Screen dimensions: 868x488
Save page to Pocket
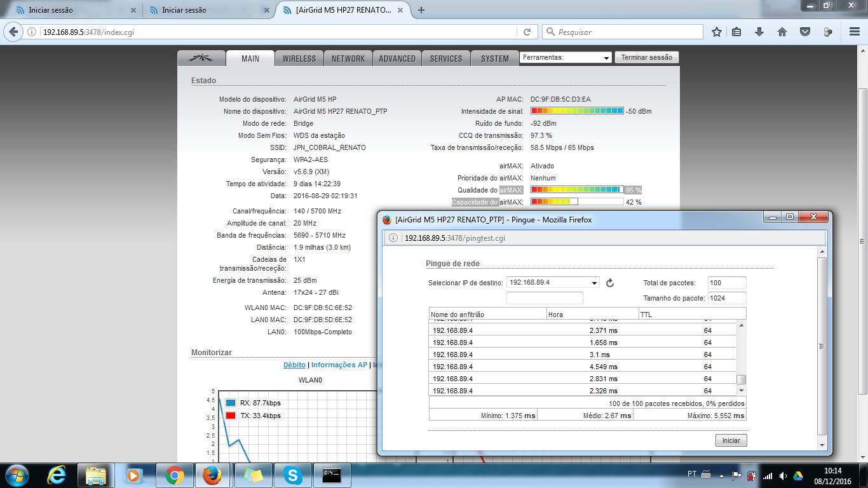804,32
